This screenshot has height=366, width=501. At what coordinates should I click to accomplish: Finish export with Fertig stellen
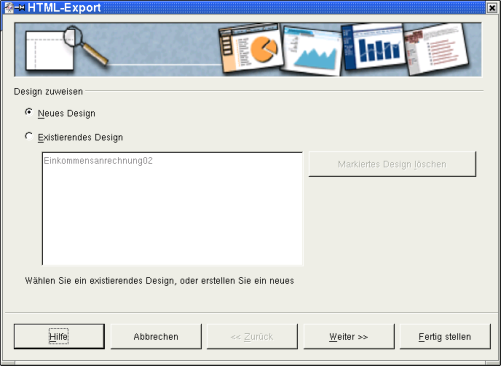click(445, 337)
